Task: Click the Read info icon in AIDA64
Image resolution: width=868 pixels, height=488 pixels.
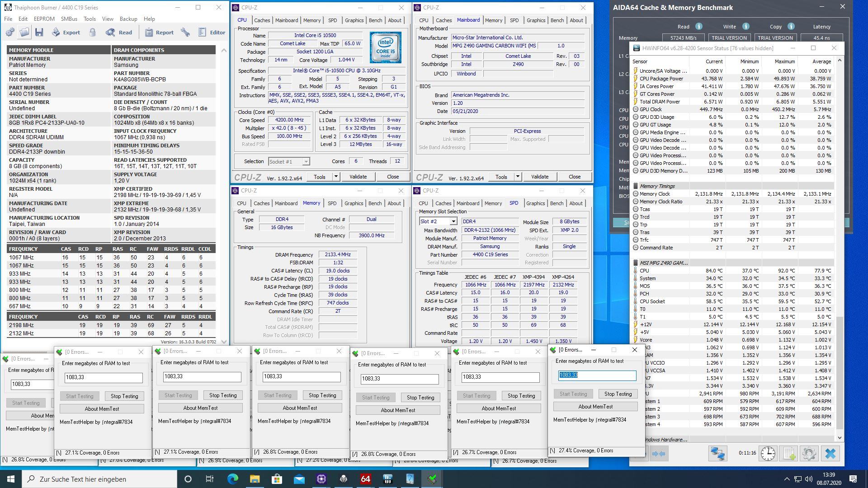Action: tap(699, 27)
